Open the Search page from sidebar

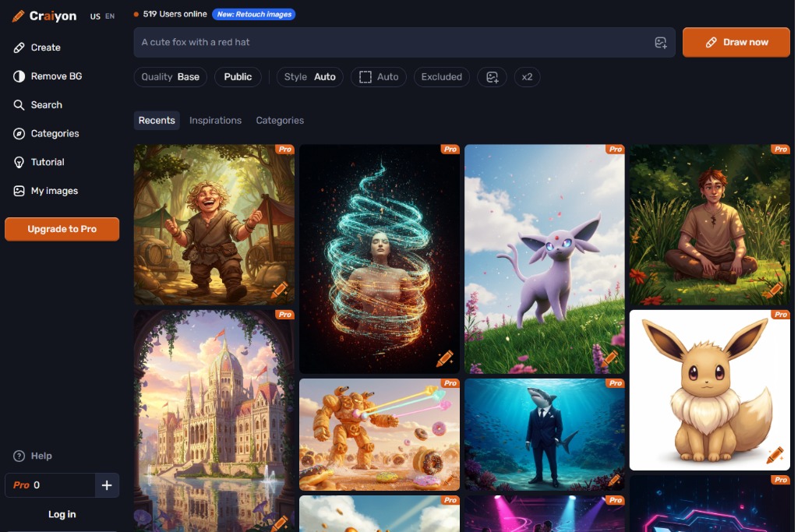[46, 105]
